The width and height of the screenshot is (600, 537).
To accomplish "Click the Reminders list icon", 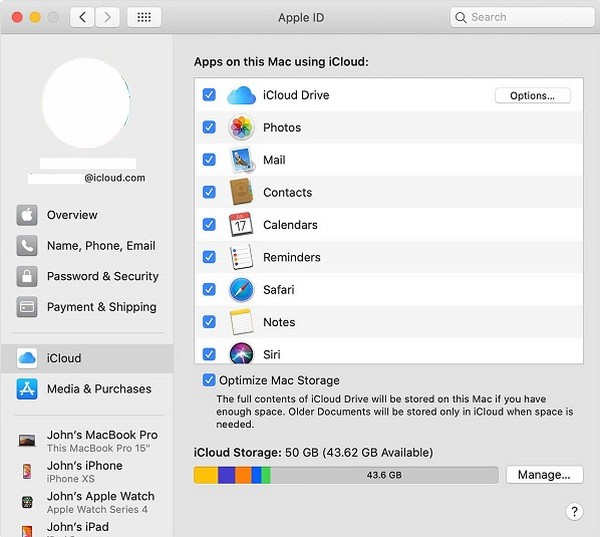I will [x=241, y=257].
